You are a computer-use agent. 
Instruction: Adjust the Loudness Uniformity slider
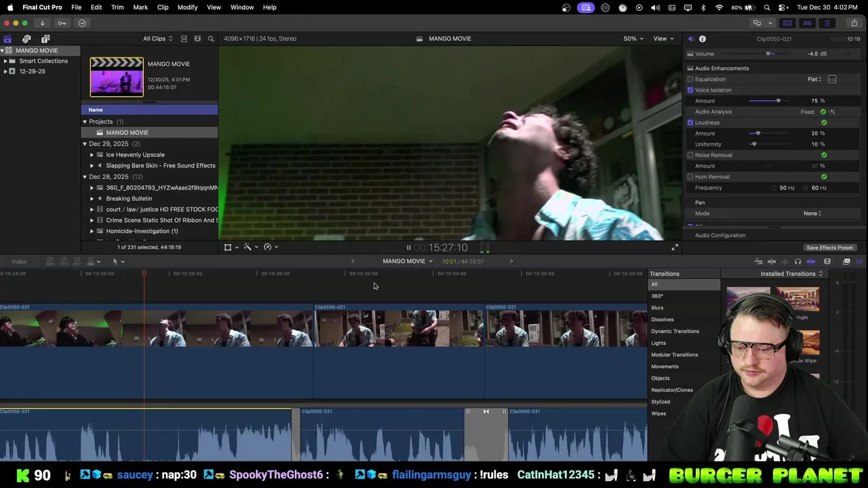753,144
